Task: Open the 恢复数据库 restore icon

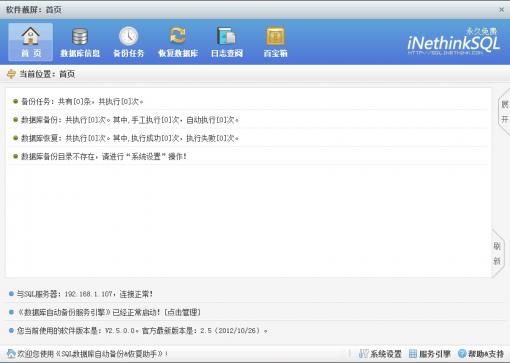Action: (178, 42)
